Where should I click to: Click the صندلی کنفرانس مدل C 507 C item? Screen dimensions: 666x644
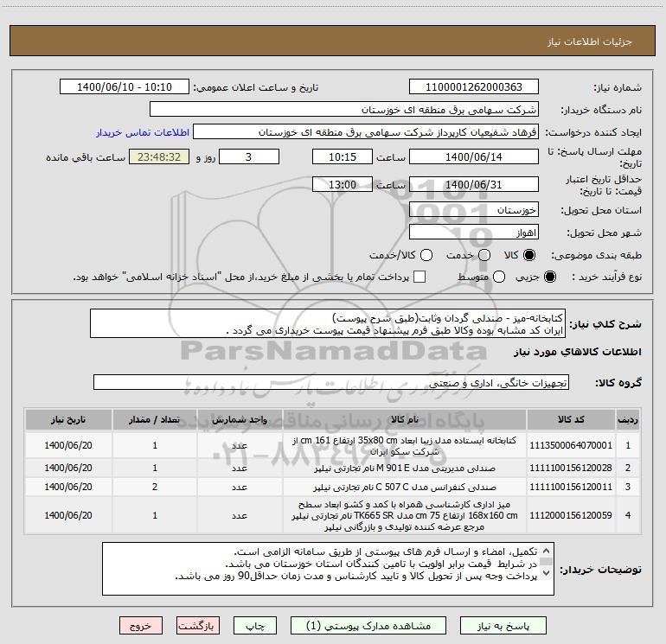coord(405,488)
